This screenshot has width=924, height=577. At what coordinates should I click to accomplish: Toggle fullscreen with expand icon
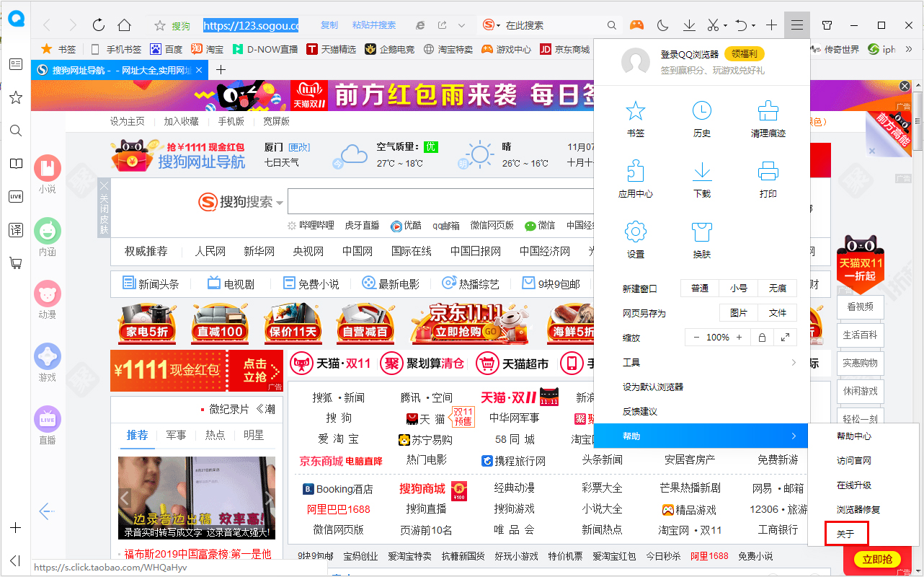coord(785,337)
